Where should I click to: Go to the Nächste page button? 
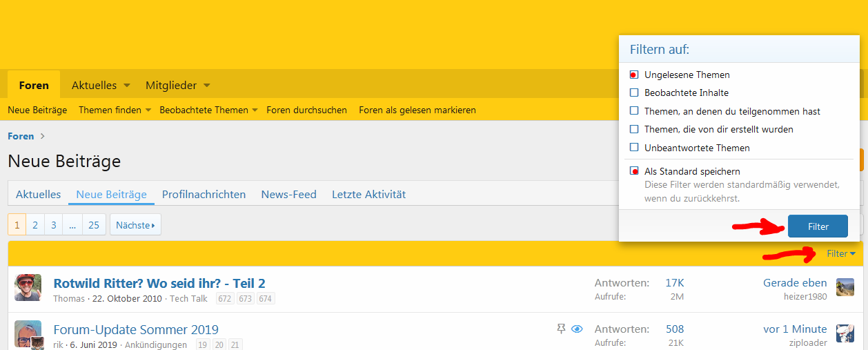(x=135, y=225)
